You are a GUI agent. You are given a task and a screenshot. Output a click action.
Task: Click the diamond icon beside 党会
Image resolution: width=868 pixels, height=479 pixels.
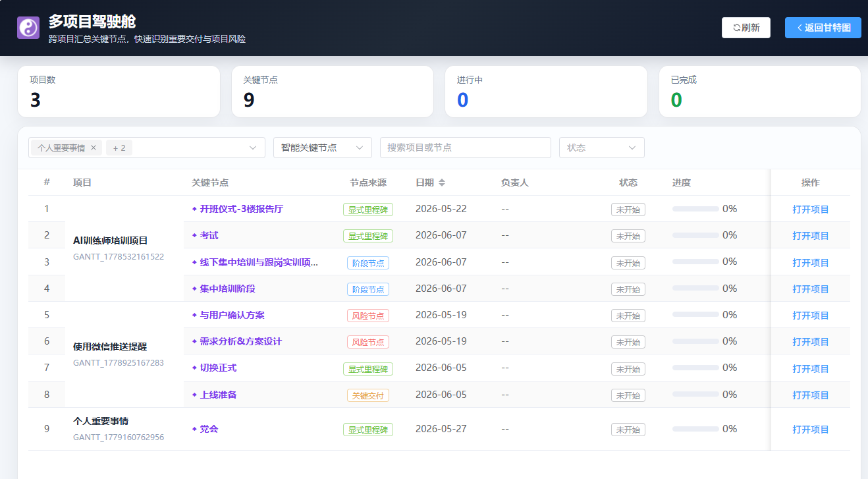pyautogui.click(x=194, y=429)
